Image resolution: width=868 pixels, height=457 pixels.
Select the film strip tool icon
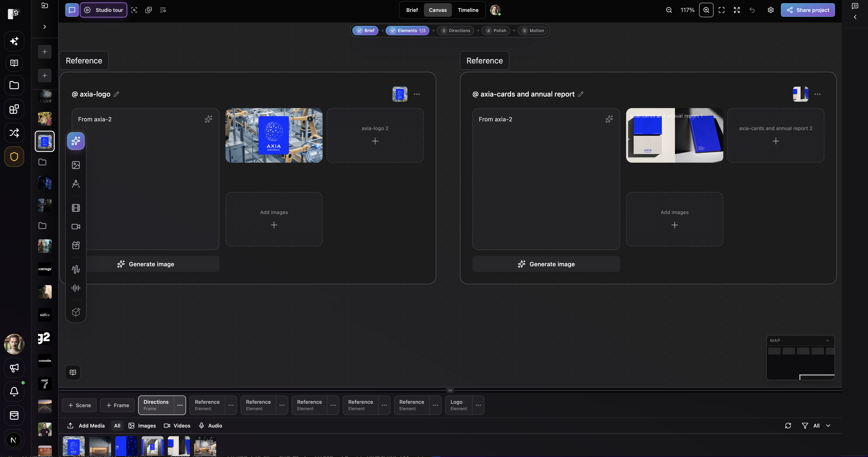click(x=76, y=208)
